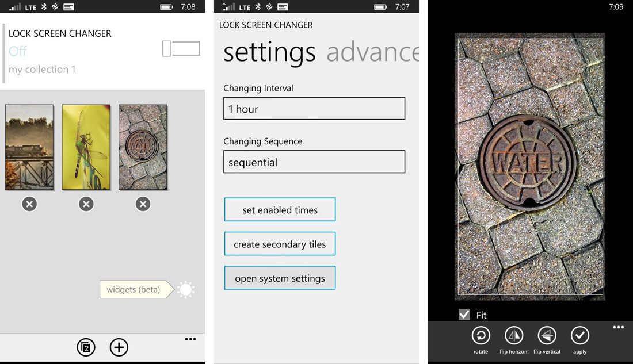The height and width of the screenshot is (364, 633).
Task: Open the collections icon in app bar
Action: click(x=86, y=347)
